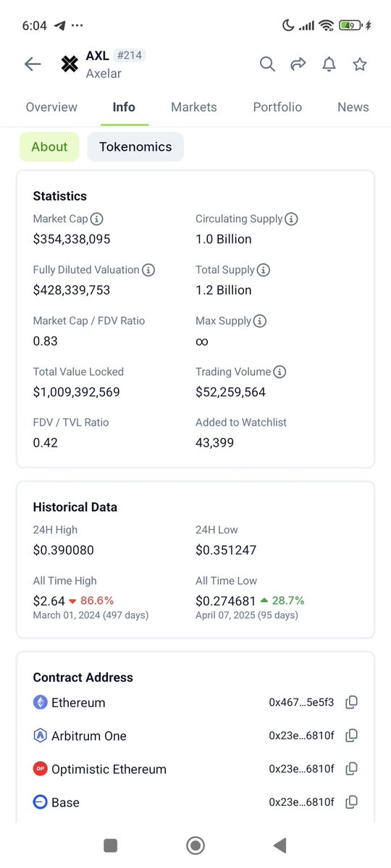Copy the Base contract address

[352, 802]
